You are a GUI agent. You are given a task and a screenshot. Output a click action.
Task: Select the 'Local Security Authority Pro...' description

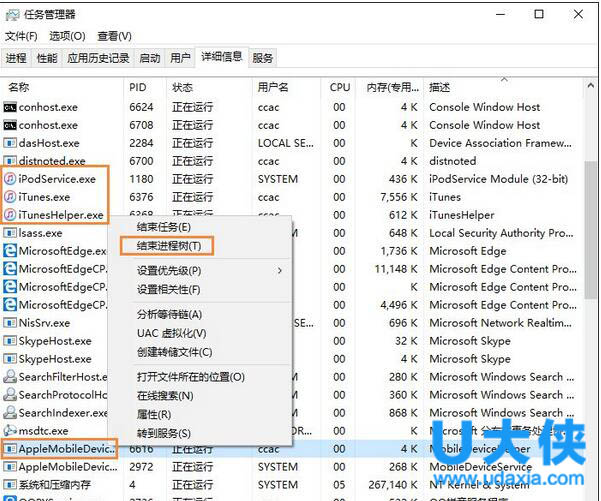coord(501,233)
